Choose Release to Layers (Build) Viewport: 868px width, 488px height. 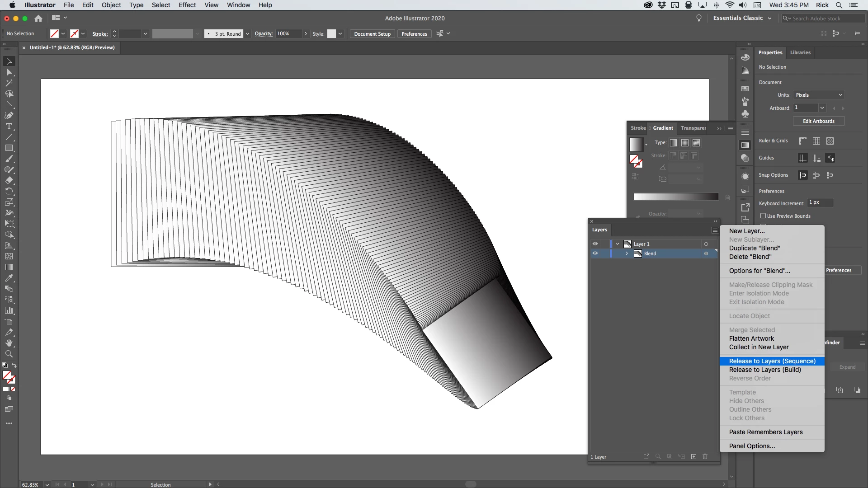[x=765, y=370]
